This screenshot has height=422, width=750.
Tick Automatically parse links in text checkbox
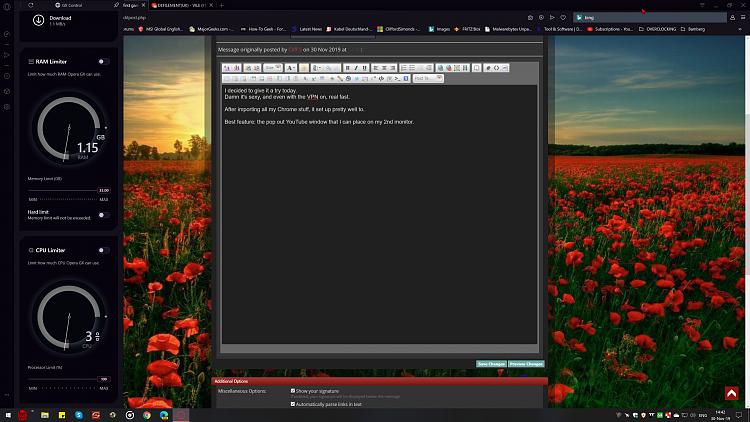pos(293,404)
